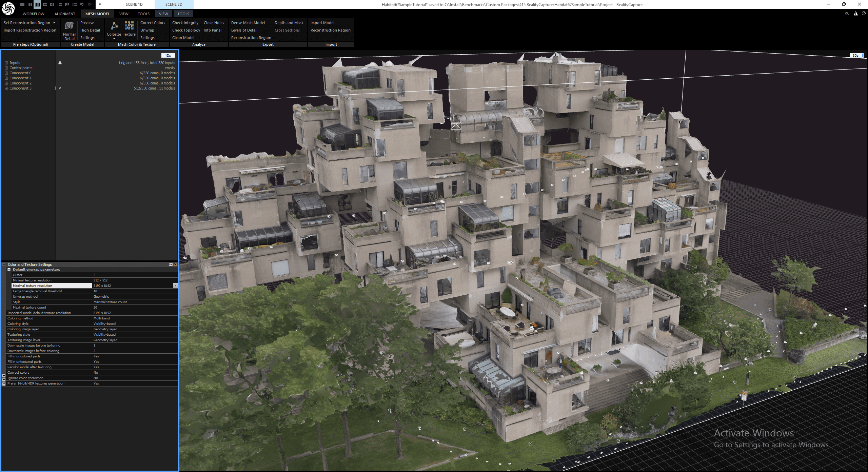Viewport: 868px width, 472px height.
Task: Switch to the WORKFLOW ribbon tab
Action: tap(33, 14)
